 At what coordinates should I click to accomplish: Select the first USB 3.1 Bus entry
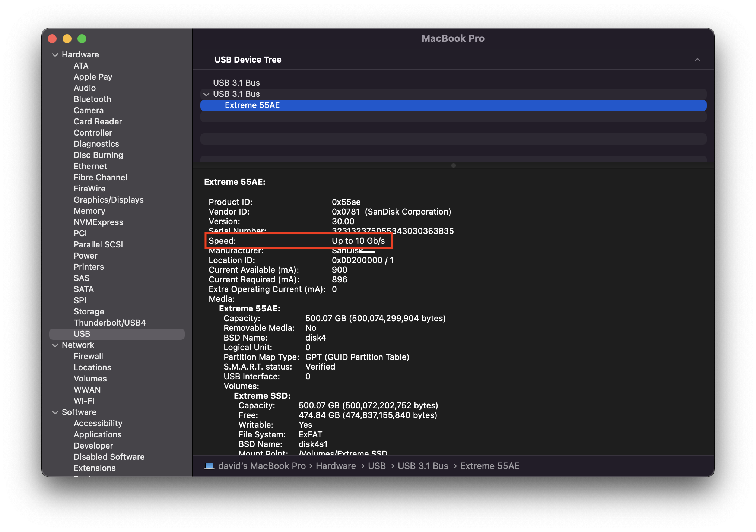pos(236,83)
